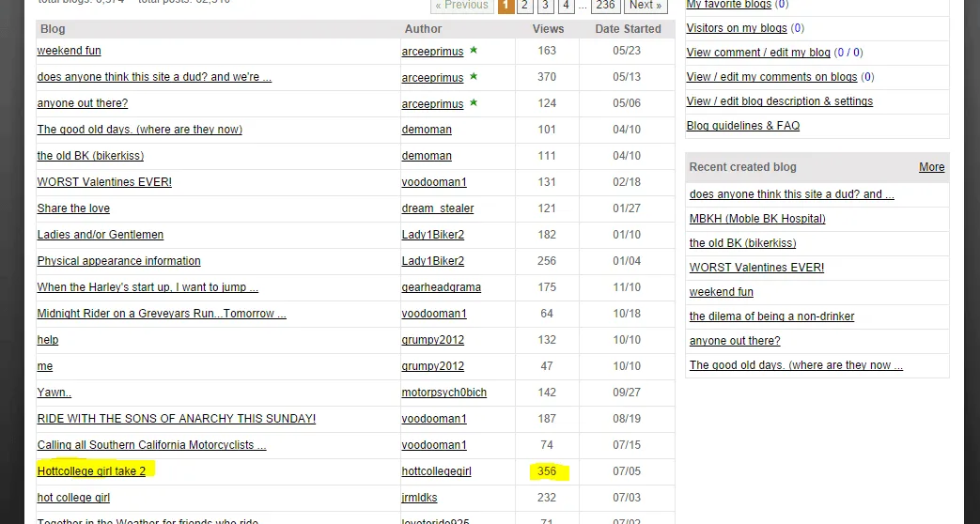This screenshot has width=980, height=524.
Task: Click green star in 'does anyone think this site' row
Action: (x=474, y=76)
